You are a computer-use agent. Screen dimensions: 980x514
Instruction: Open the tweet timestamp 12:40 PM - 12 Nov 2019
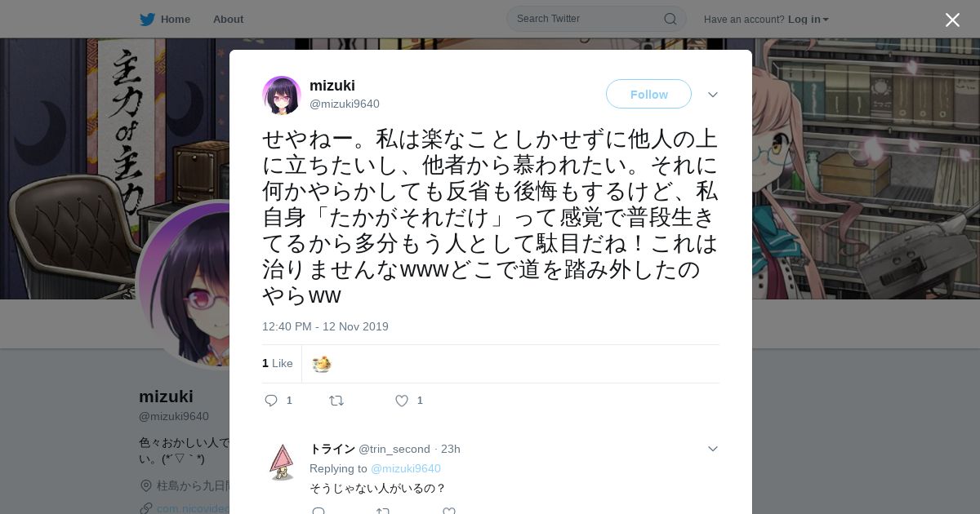click(x=325, y=326)
